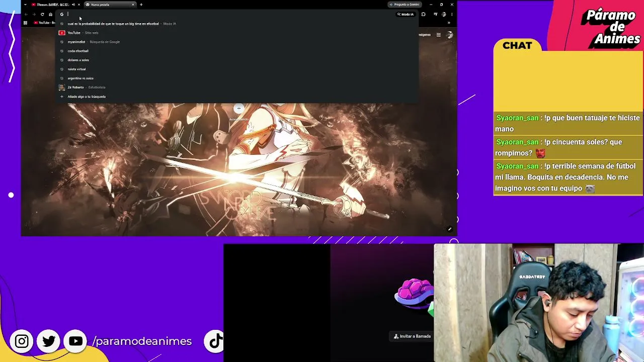Reload the current page
644x362 pixels.
(42, 14)
